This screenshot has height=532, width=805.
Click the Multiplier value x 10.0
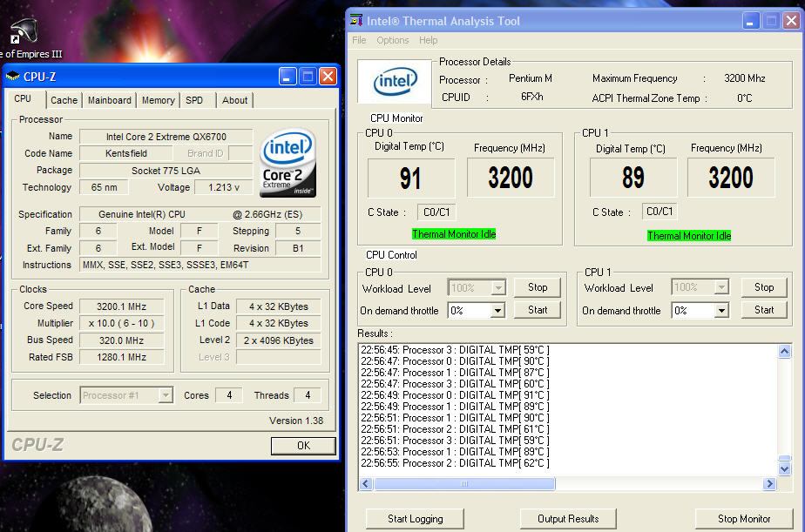point(122,323)
